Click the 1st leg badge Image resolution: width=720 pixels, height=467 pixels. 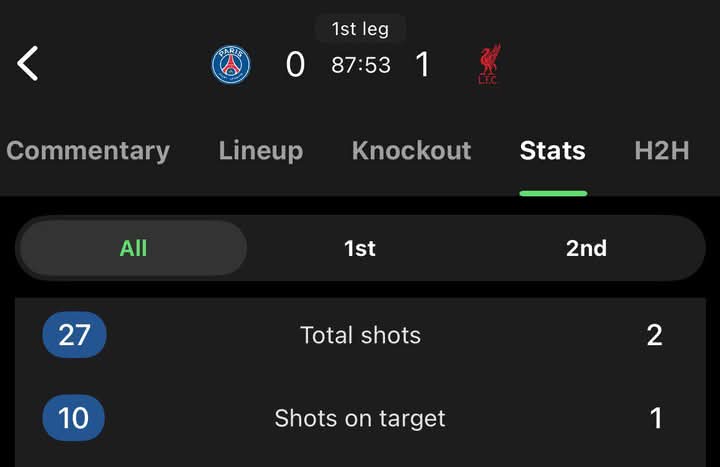pyautogui.click(x=360, y=29)
